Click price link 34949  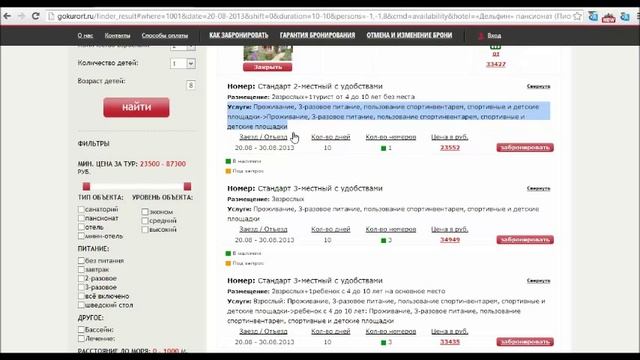[450, 240]
